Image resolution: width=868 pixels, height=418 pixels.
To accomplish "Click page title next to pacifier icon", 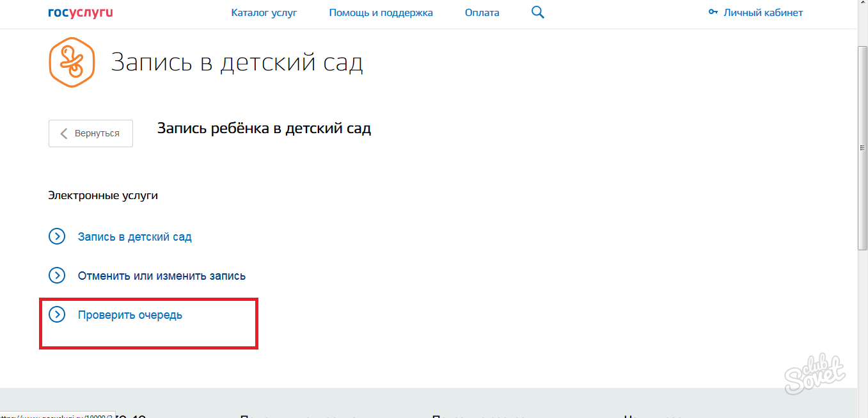I will [x=237, y=63].
